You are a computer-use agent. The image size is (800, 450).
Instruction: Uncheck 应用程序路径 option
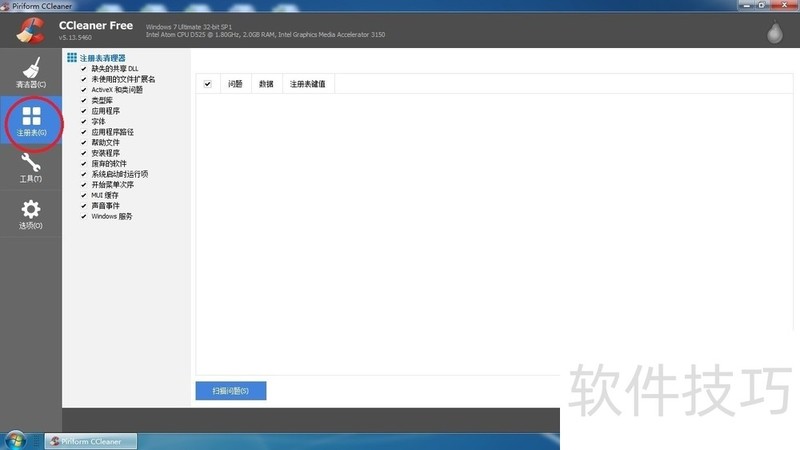point(84,132)
